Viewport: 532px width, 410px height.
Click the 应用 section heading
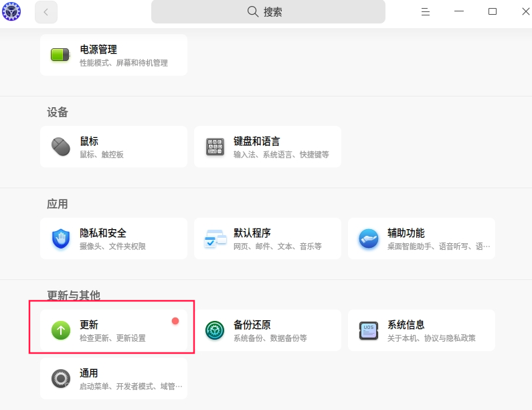point(58,204)
